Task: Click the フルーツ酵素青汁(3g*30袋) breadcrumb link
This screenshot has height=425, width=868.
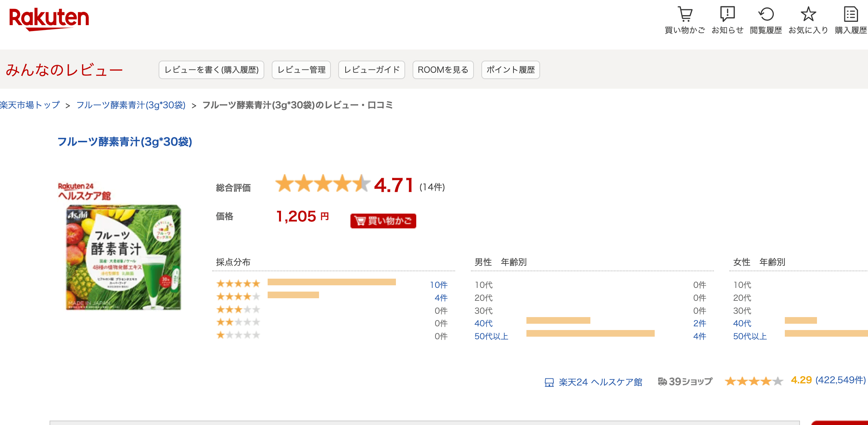Action: click(131, 105)
